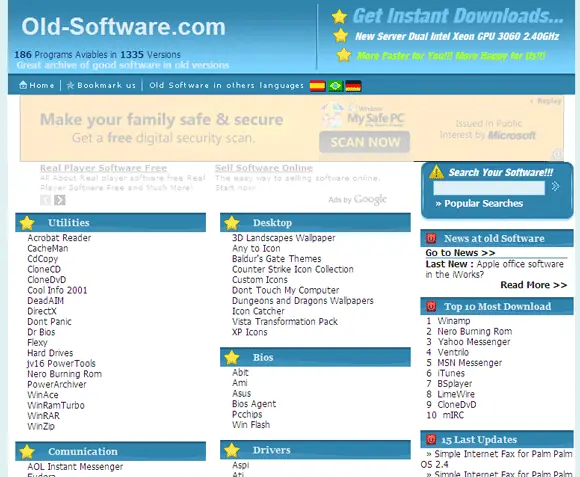Open Bookmark us in navigation bar
The width and height of the screenshot is (580, 477).
[x=101, y=85]
